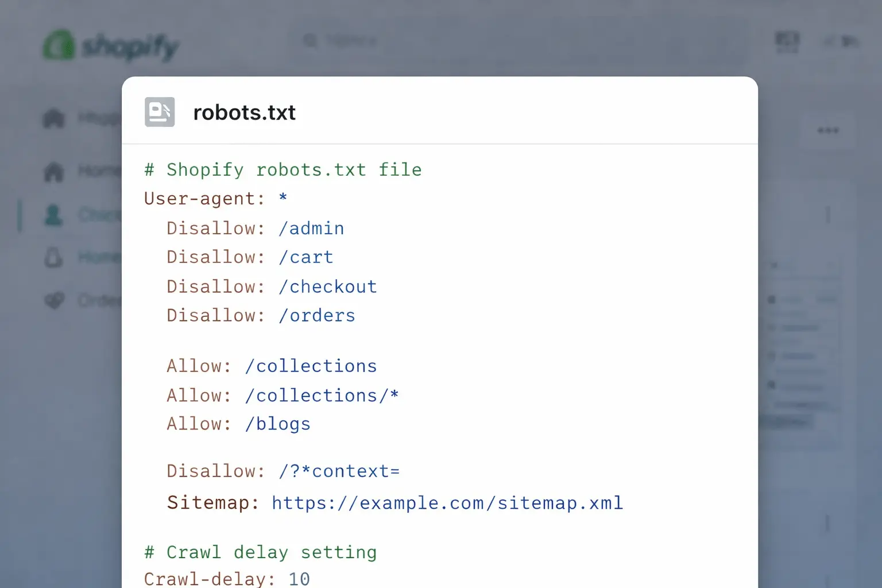Click the top-right apps grid icon

787,41
